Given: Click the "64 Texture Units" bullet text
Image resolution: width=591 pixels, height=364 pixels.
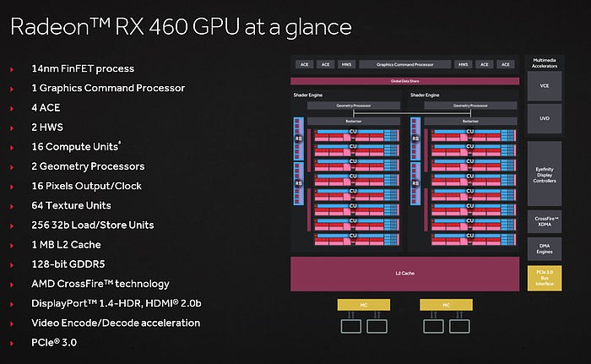Looking at the screenshot, I should [71, 205].
